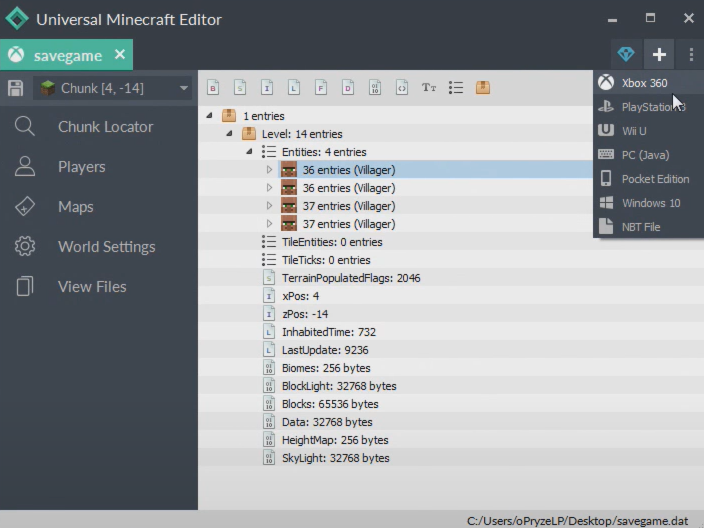
Task: Open World Settings in sidebar
Action: 99,246
